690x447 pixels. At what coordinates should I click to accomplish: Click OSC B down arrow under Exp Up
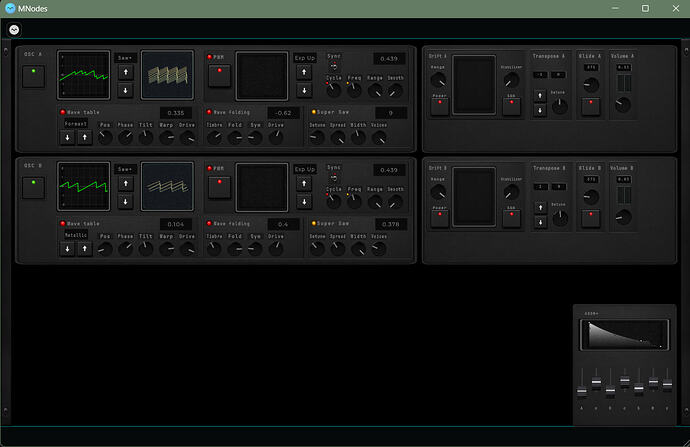[x=304, y=202]
